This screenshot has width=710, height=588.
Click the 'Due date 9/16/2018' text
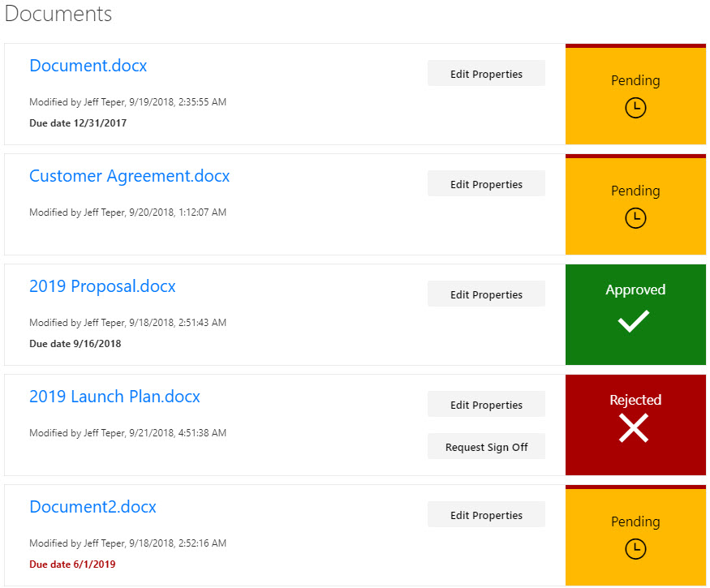click(75, 344)
